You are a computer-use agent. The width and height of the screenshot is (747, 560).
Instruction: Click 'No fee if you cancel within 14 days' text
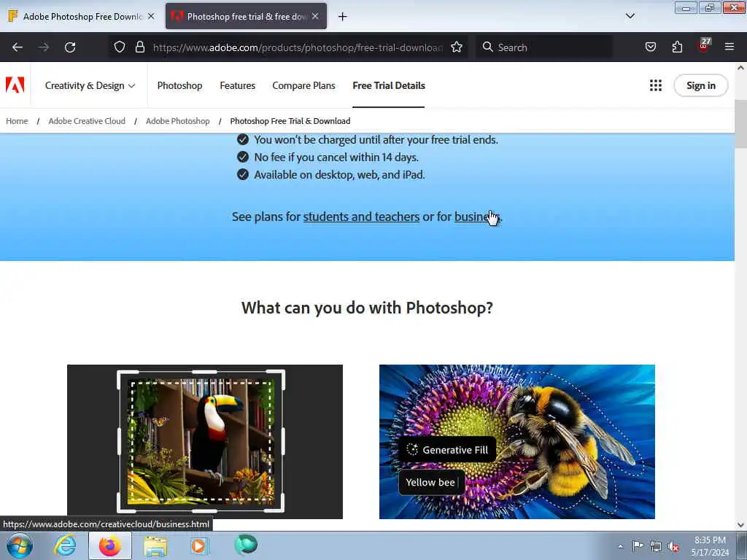(x=336, y=157)
